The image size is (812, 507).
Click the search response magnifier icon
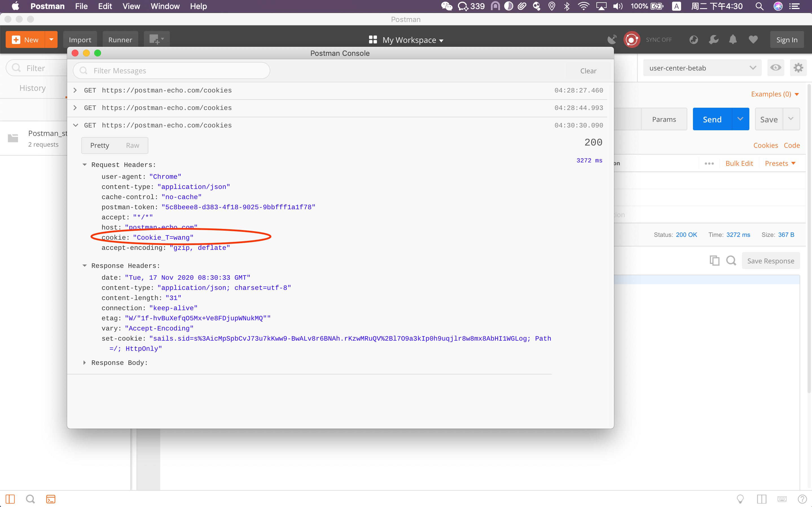[731, 261]
